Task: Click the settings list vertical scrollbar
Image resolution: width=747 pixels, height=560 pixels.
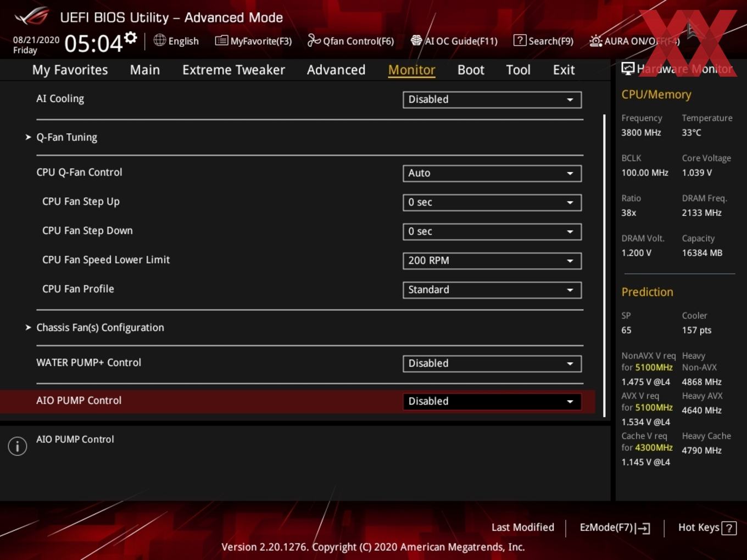Action: [604, 266]
